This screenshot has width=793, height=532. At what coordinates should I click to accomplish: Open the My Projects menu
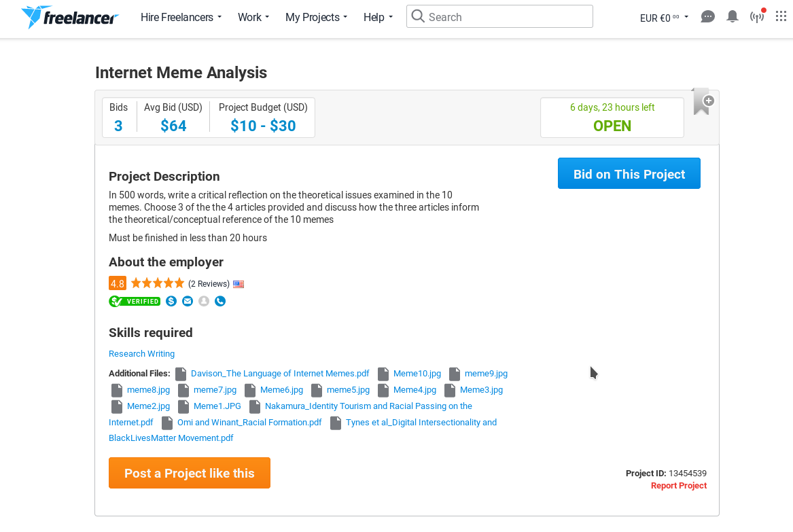tap(316, 17)
